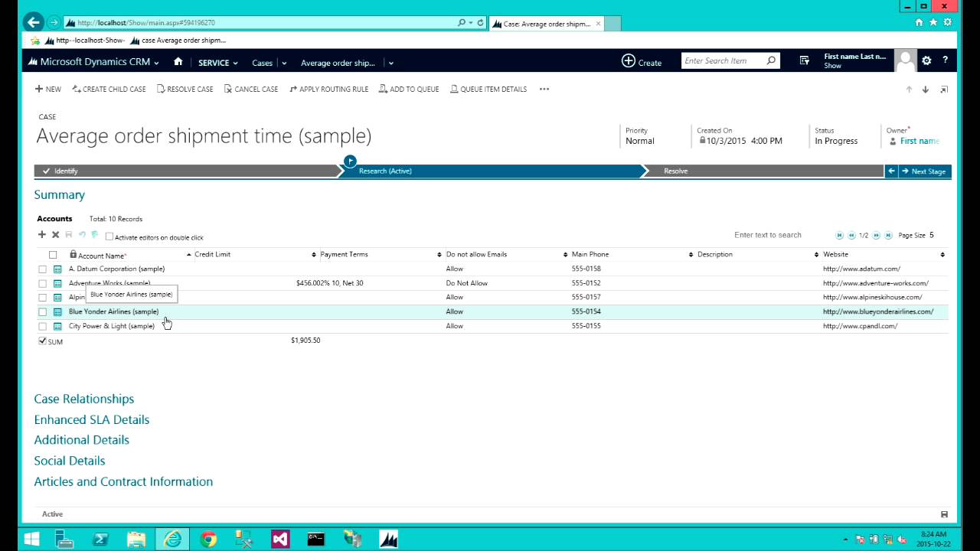
Task: Open record icon for A. Datum Corporation
Action: point(57,269)
